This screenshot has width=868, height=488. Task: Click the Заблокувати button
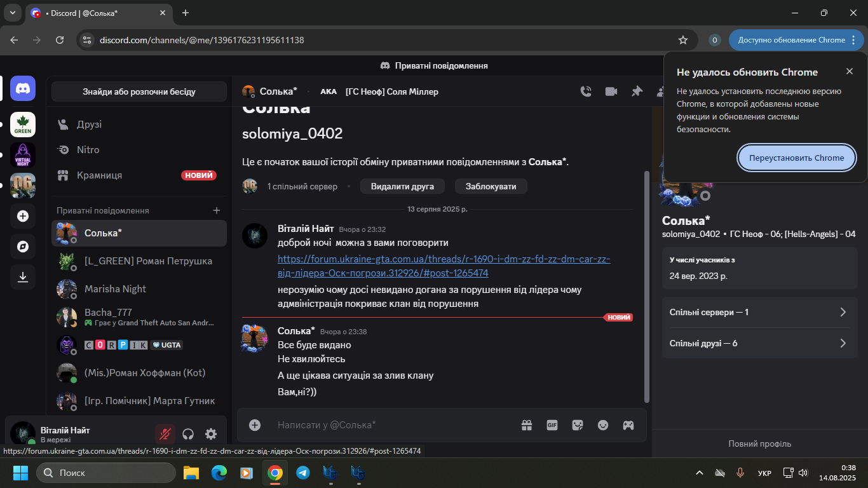pos(491,186)
